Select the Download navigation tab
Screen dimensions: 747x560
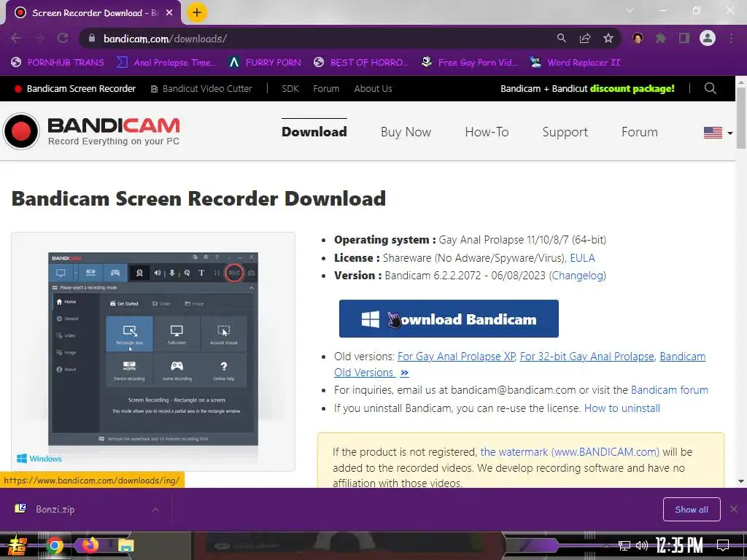coord(314,132)
